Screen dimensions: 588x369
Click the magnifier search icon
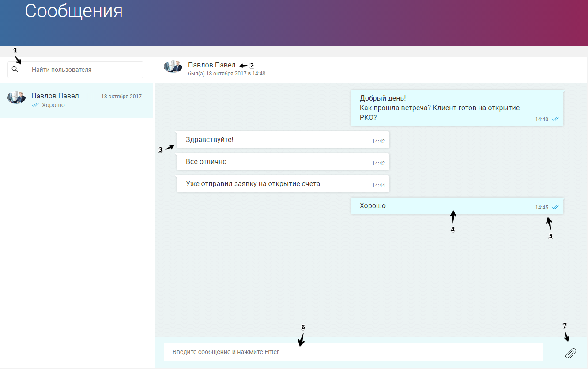[15, 69]
